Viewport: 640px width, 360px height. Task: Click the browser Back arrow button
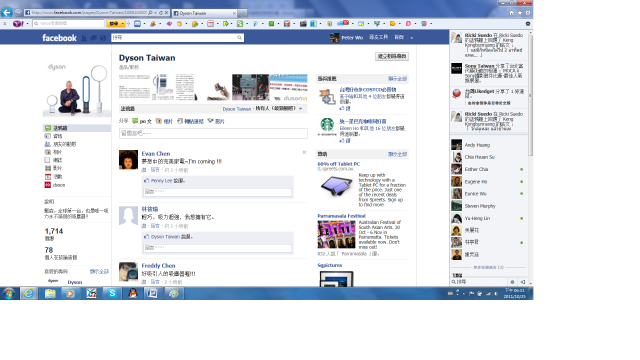coord(7,13)
